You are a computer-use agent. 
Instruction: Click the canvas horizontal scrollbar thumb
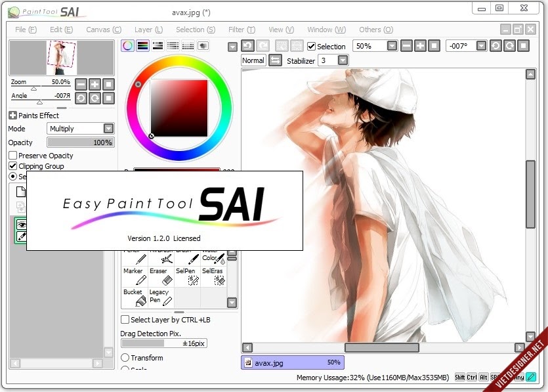[382, 347]
